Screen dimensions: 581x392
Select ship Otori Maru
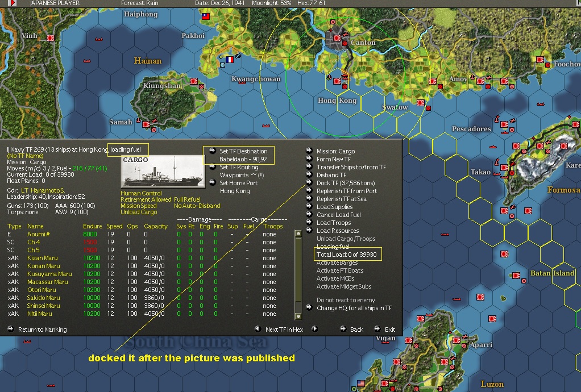click(42, 290)
